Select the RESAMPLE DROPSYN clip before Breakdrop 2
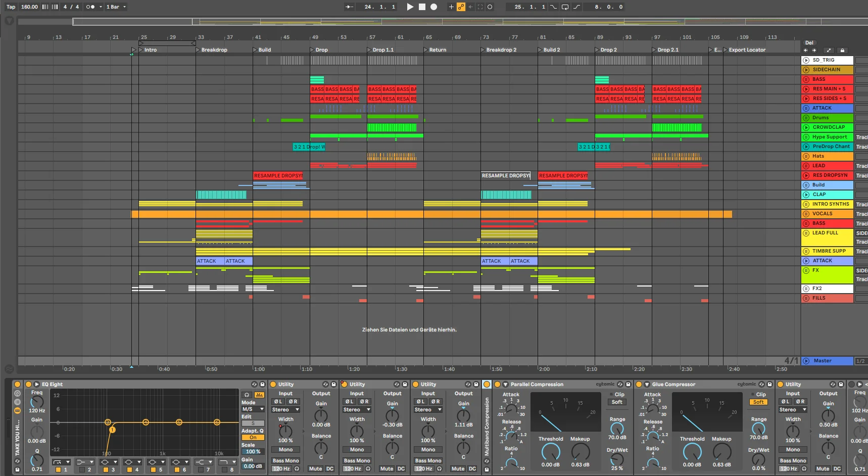 (506, 175)
